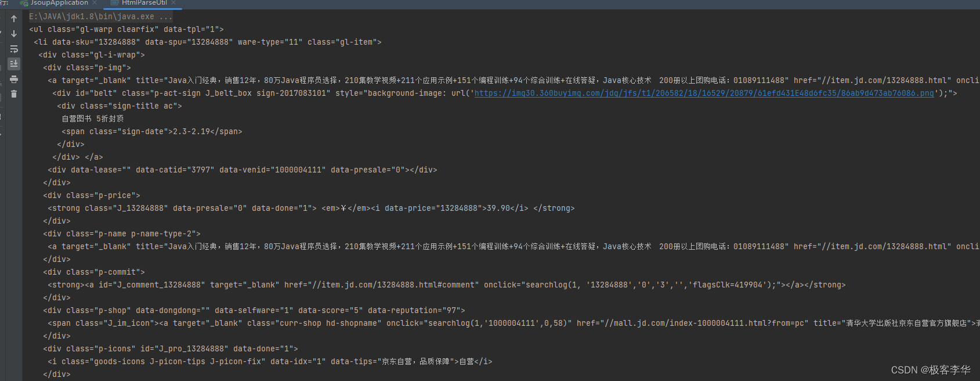
Task: Close the HtmlParseUtil run tab
Action: click(173, 3)
